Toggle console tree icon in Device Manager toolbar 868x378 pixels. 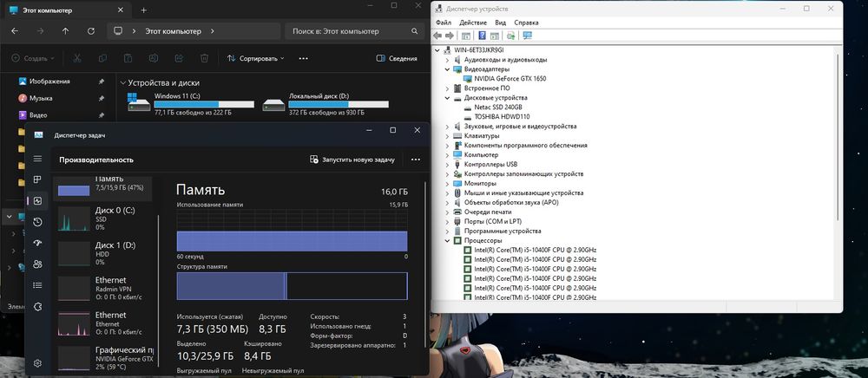466,36
